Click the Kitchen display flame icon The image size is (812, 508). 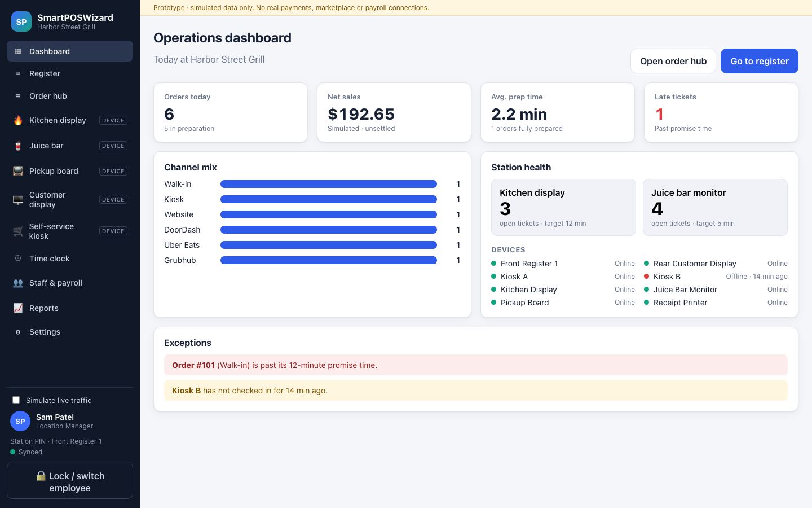[18, 120]
